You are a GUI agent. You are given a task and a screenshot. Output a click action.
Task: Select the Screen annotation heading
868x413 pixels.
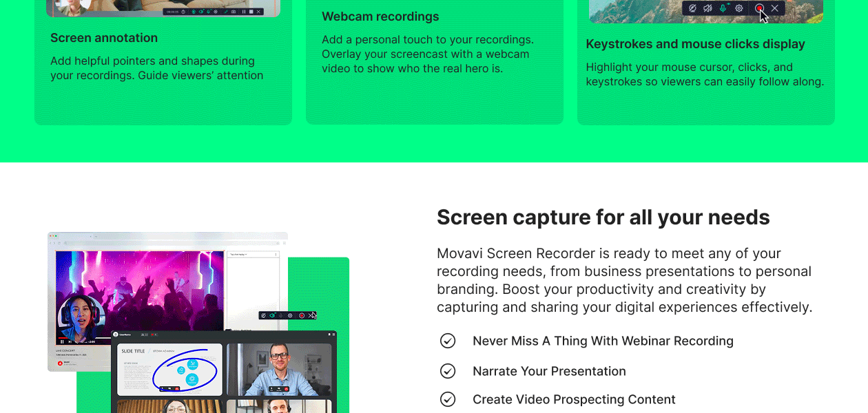[x=104, y=38]
